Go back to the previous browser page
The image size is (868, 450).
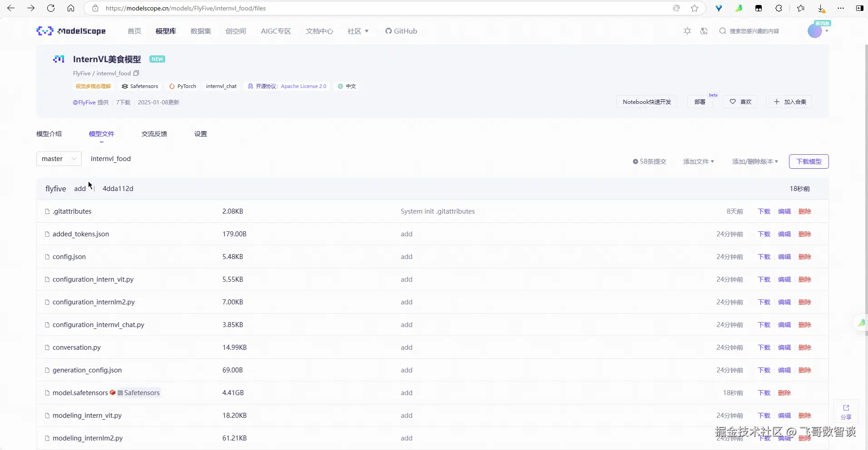click(11, 8)
